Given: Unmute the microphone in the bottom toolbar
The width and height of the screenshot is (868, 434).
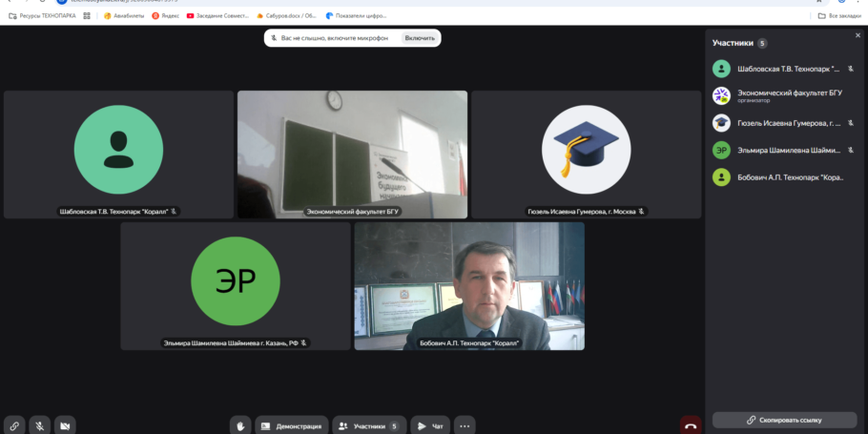Looking at the screenshot, I should (x=39, y=425).
